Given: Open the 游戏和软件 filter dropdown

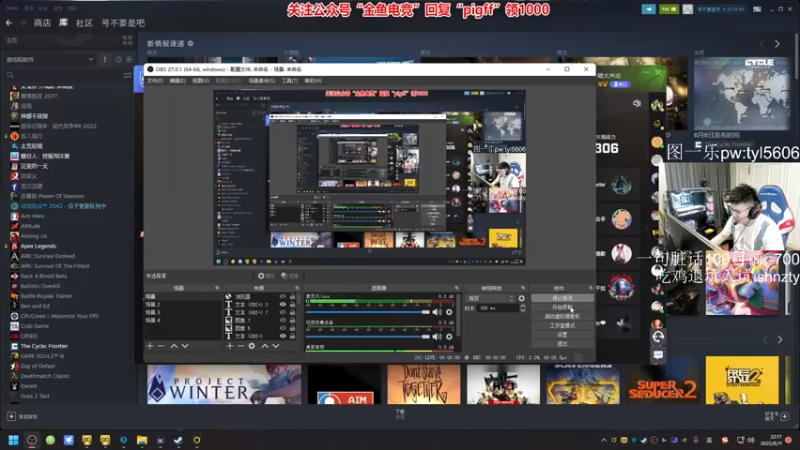Looking at the screenshot, I should [49, 60].
